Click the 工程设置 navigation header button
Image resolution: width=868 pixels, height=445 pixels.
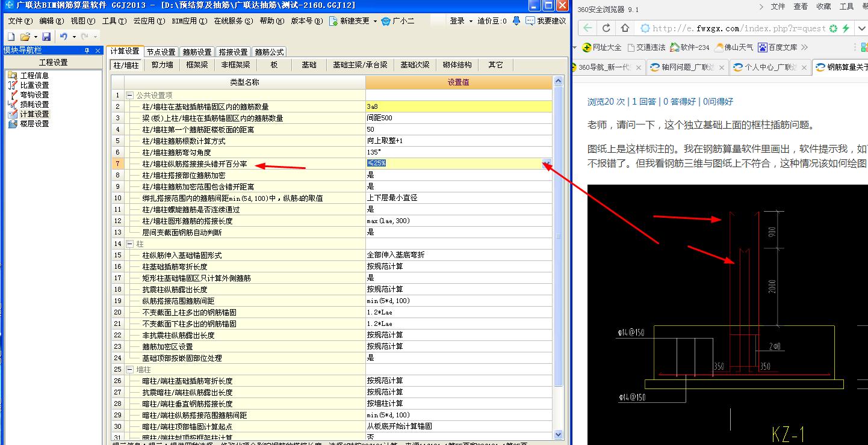pyautogui.click(x=53, y=63)
